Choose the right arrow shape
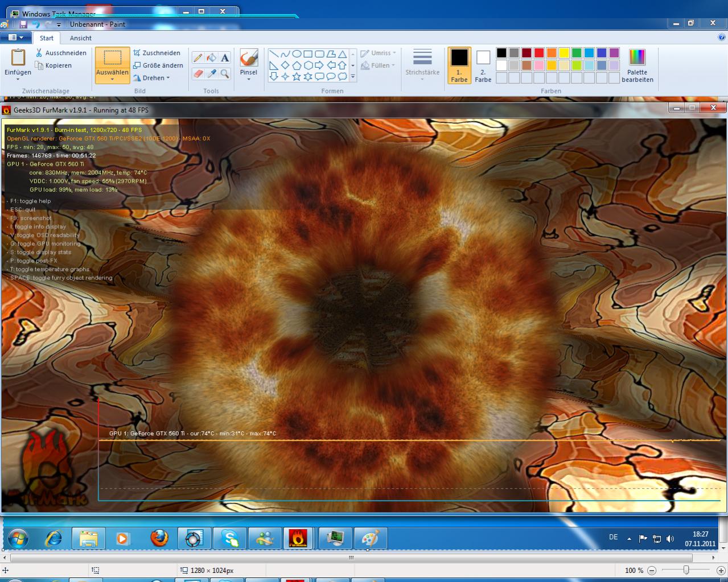Image resolution: width=728 pixels, height=582 pixels. coord(319,65)
